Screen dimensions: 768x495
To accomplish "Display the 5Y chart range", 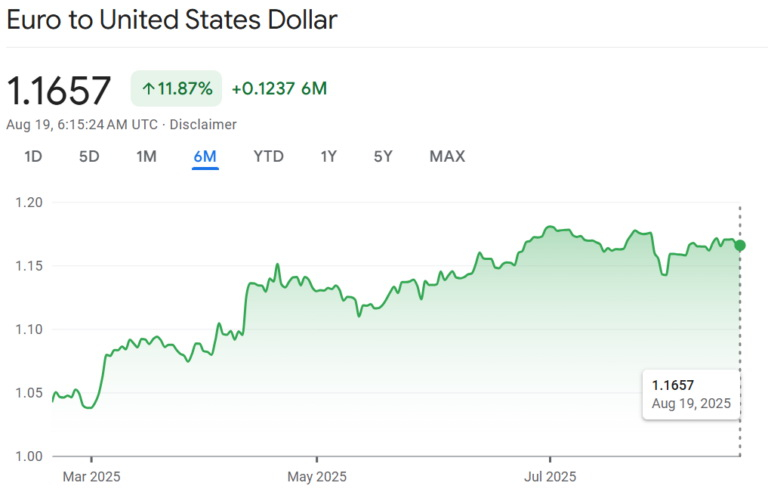I will (383, 156).
